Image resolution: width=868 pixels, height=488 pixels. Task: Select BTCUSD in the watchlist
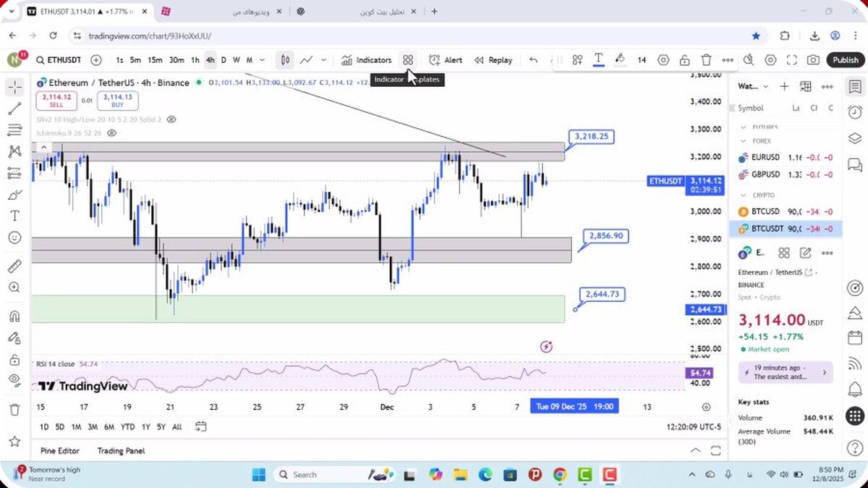[x=786, y=211]
